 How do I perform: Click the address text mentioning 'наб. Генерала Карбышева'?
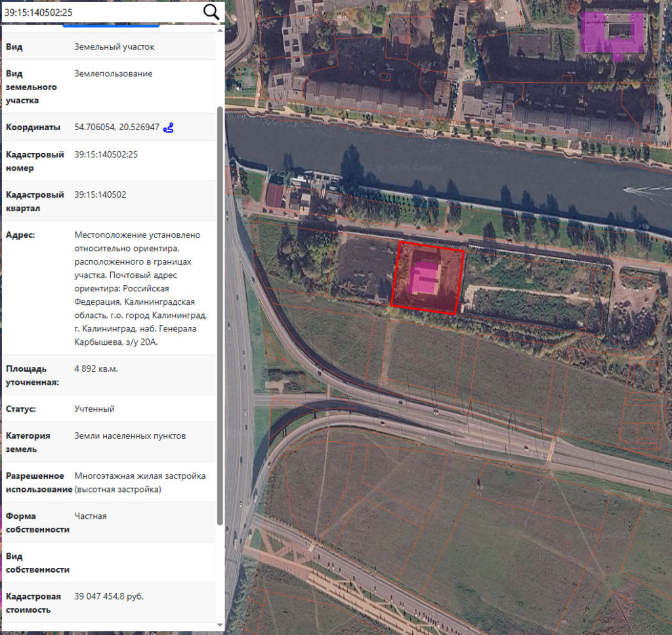point(140,288)
